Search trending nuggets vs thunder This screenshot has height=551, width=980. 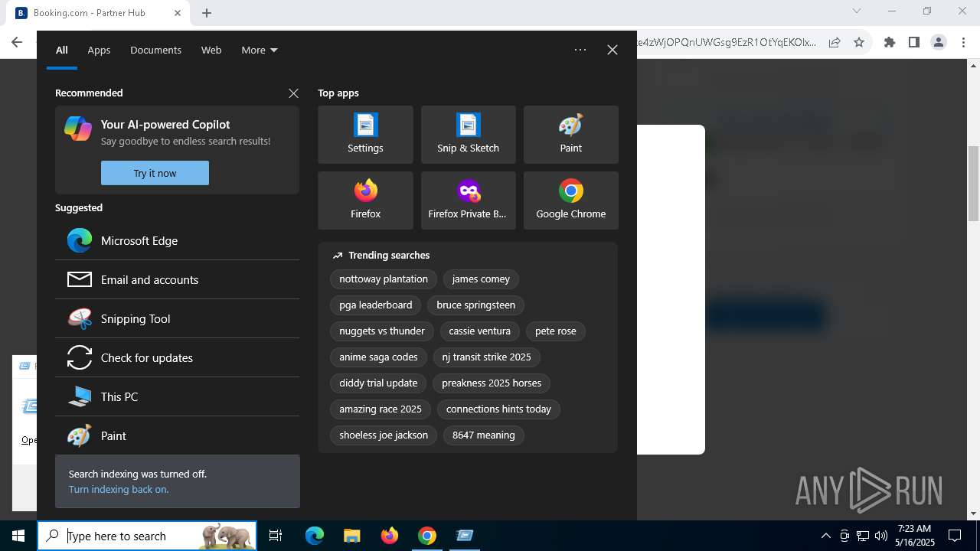coord(382,331)
